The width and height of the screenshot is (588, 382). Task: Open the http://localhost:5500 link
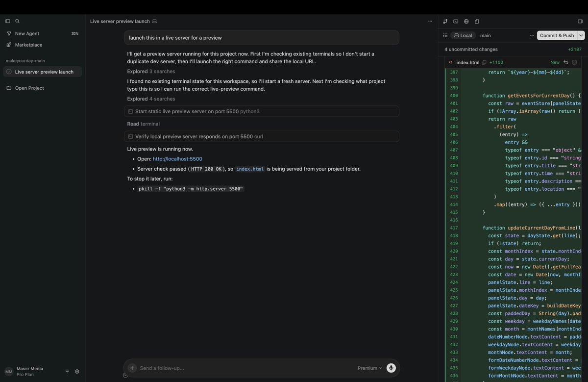coord(177,159)
